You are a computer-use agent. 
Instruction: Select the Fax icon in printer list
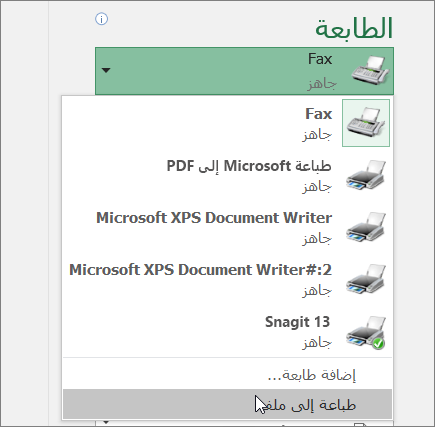coord(366,123)
